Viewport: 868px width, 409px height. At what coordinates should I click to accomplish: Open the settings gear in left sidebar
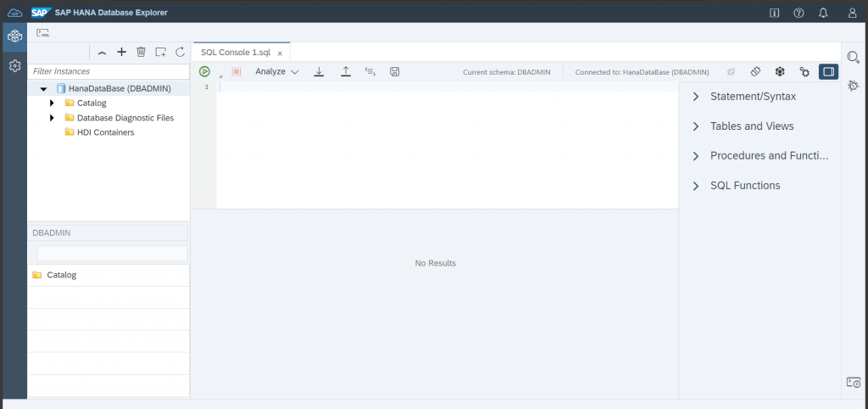pyautogui.click(x=14, y=66)
